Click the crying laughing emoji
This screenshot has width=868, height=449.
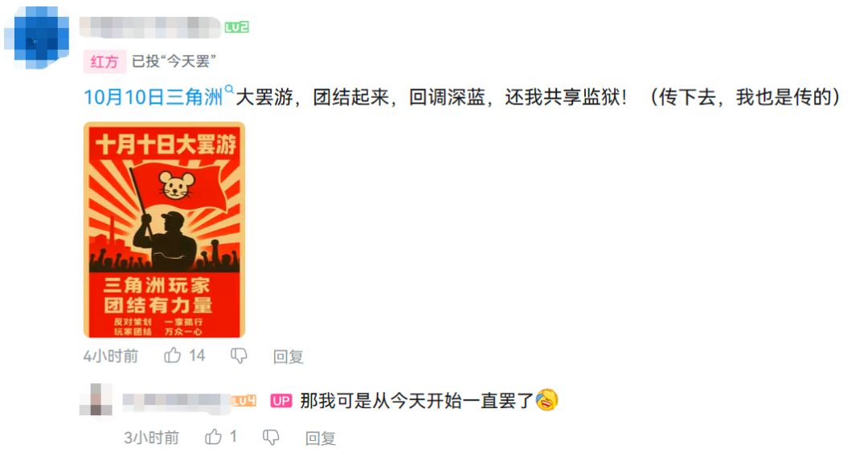547,400
